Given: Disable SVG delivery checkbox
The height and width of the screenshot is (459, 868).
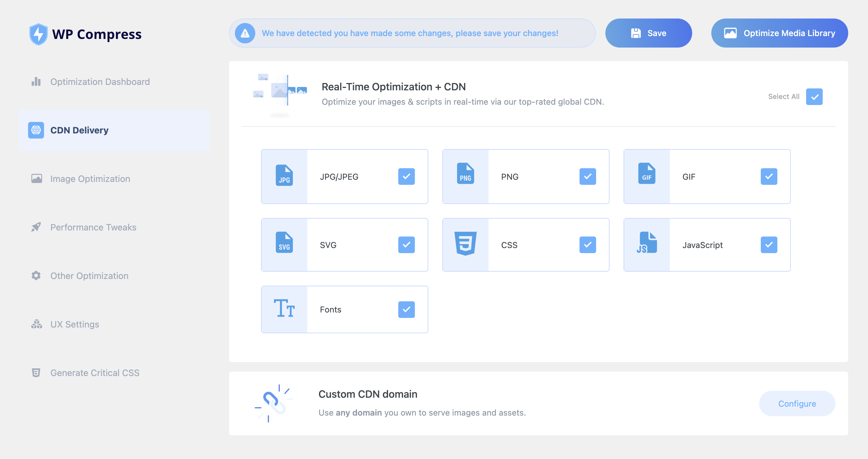Looking at the screenshot, I should click(x=406, y=245).
